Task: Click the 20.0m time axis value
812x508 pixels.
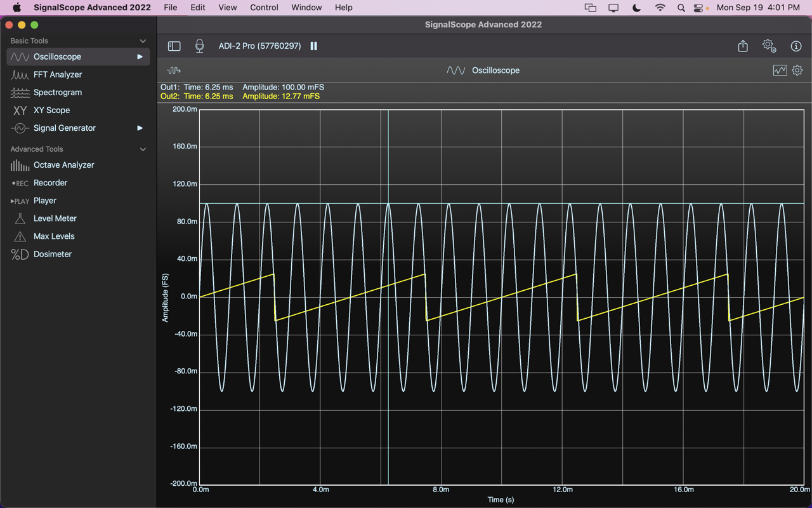Action: tap(799, 490)
